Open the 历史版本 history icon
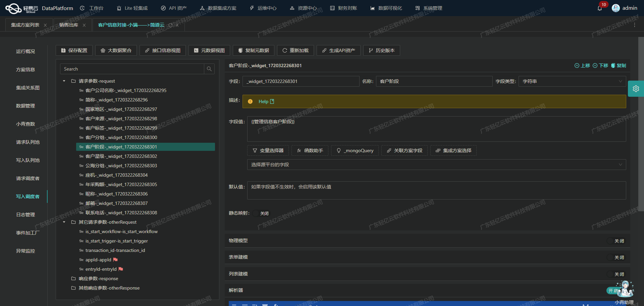The image size is (644, 306). click(371, 50)
